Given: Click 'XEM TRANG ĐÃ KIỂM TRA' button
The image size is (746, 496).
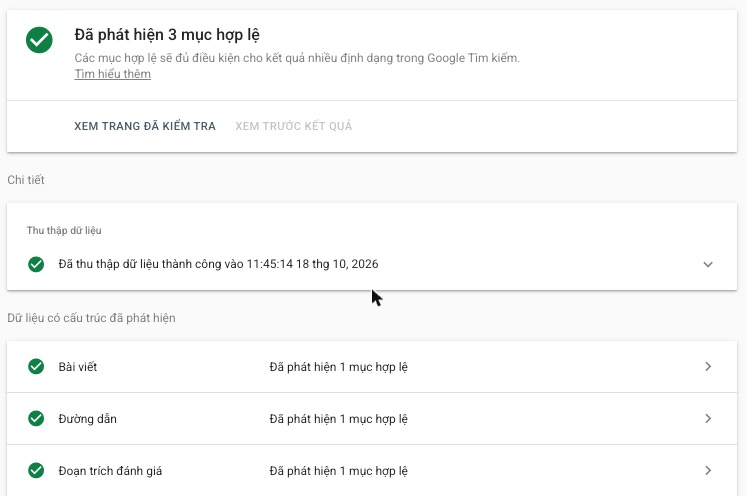Looking at the screenshot, I should 145,126.
